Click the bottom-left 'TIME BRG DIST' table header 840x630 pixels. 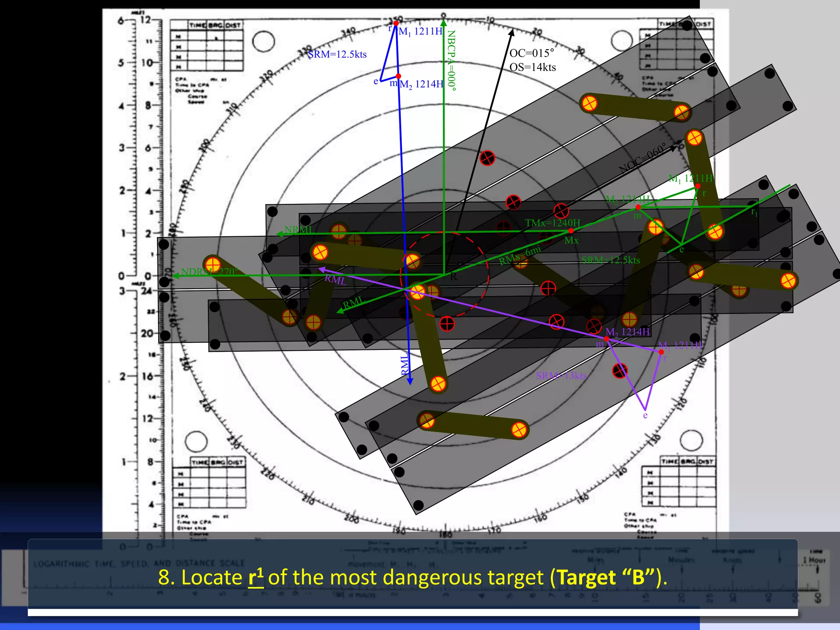[218, 462]
